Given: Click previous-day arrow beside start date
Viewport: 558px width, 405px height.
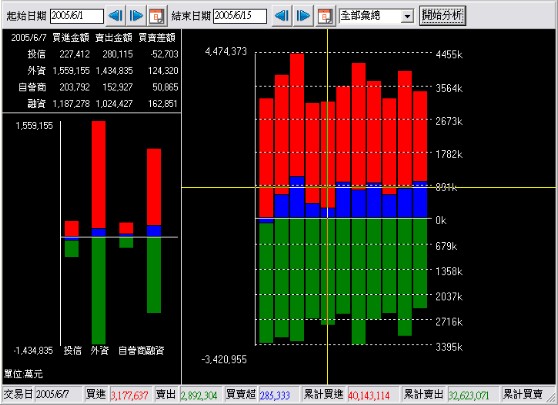Looking at the screenshot, I should coord(115,16).
